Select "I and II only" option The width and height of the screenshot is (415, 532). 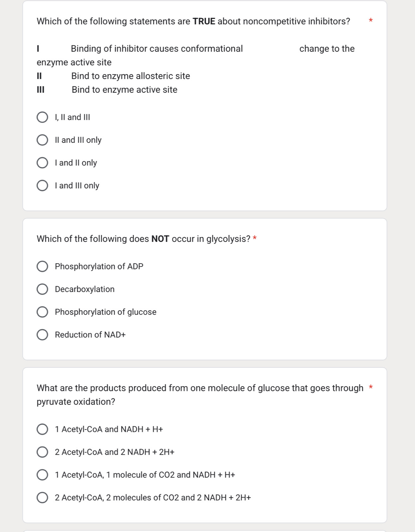(43, 163)
